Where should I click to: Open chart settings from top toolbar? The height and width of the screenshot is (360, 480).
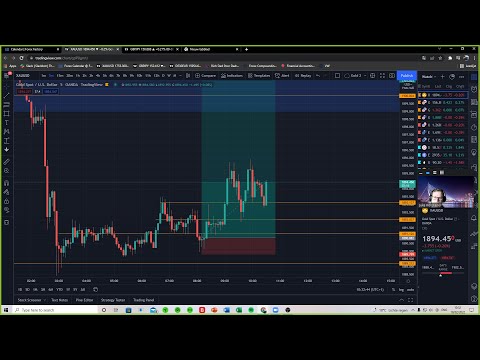pos(373,76)
